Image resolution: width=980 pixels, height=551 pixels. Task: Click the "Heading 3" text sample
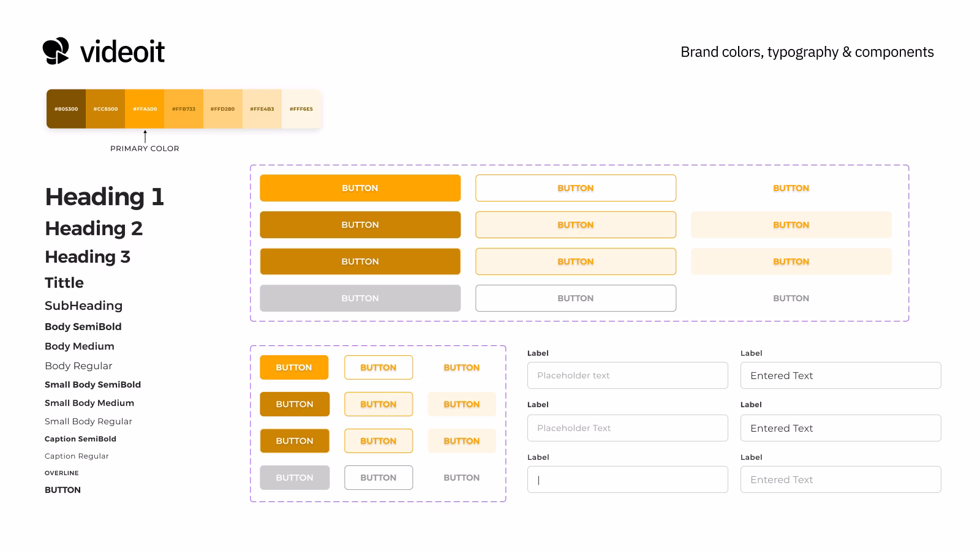tap(88, 257)
